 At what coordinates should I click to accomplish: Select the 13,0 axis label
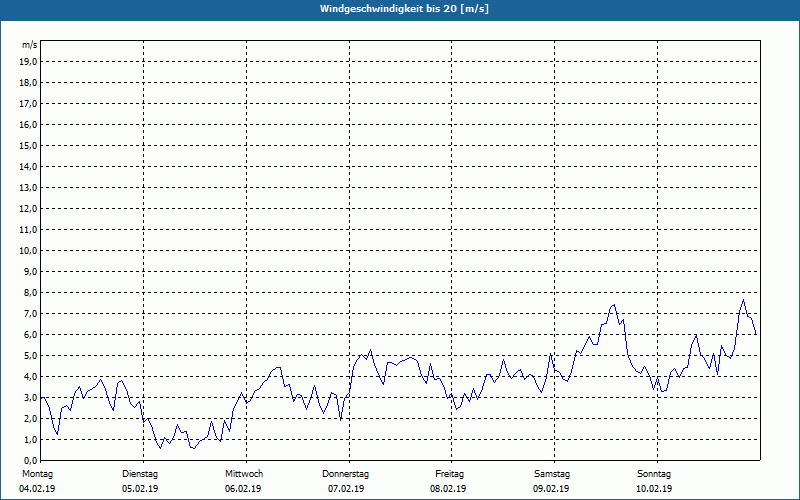28,188
